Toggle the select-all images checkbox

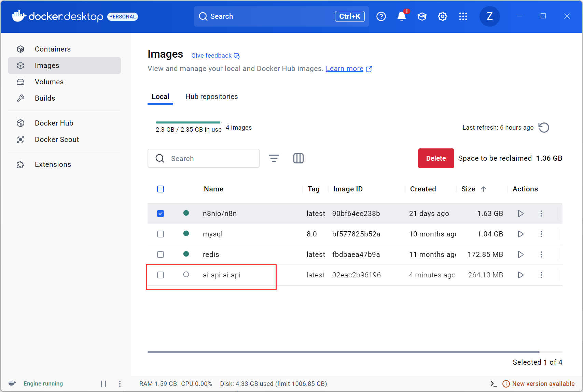161,189
